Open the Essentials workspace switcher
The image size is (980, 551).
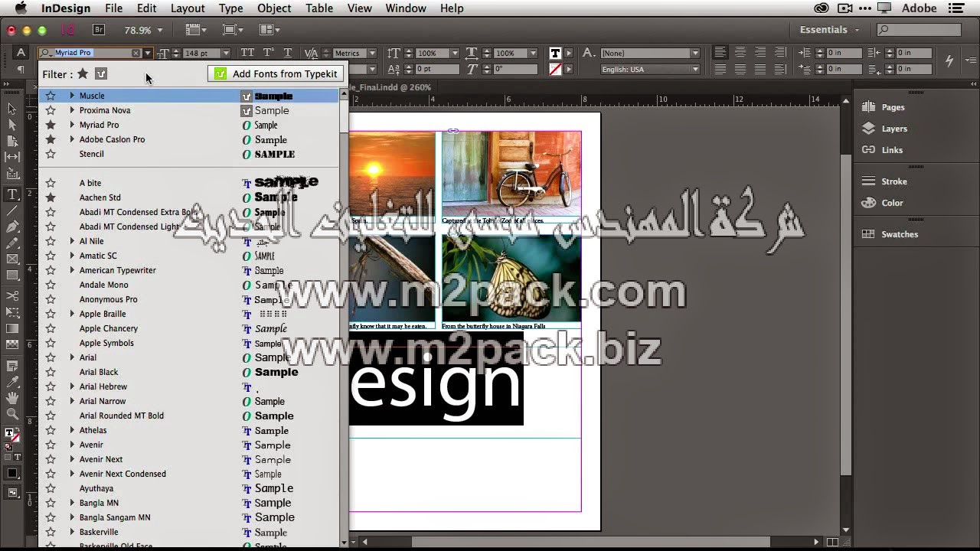click(829, 30)
